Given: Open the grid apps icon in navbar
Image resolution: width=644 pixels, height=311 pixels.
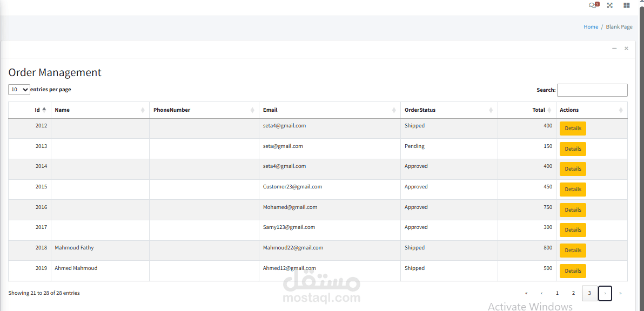Looking at the screenshot, I should 626,5.
